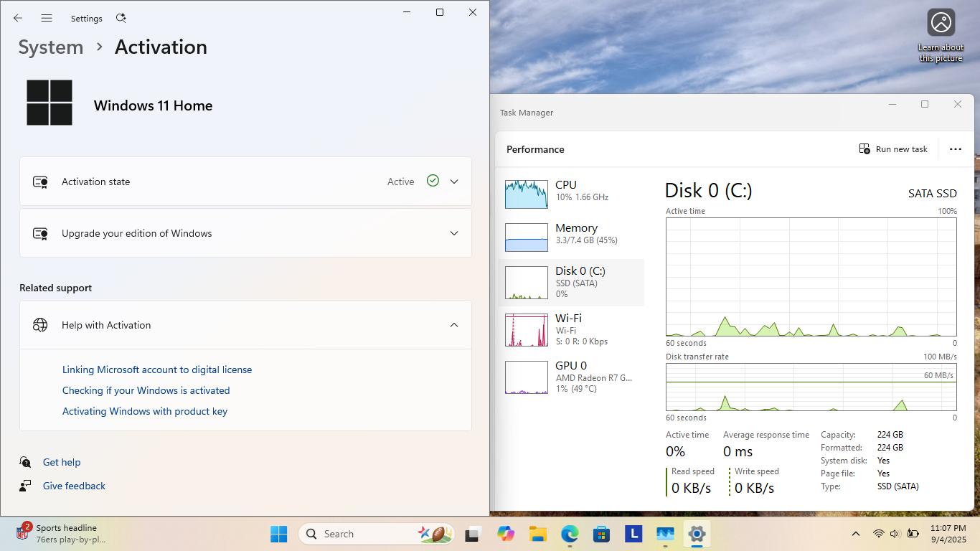Screen dimensions: 980x551
Task: Select Memory in Task Manager performance list
Action: point(571,237)
